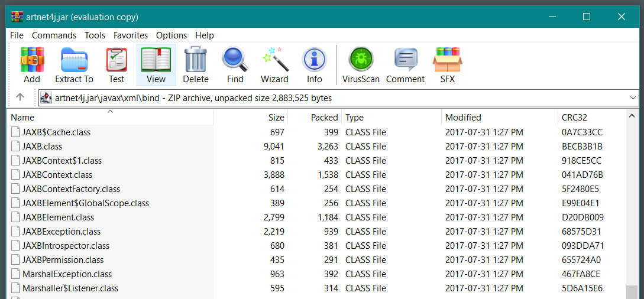
Task: Select the file name JAXB.class
Action: (43, 146)
